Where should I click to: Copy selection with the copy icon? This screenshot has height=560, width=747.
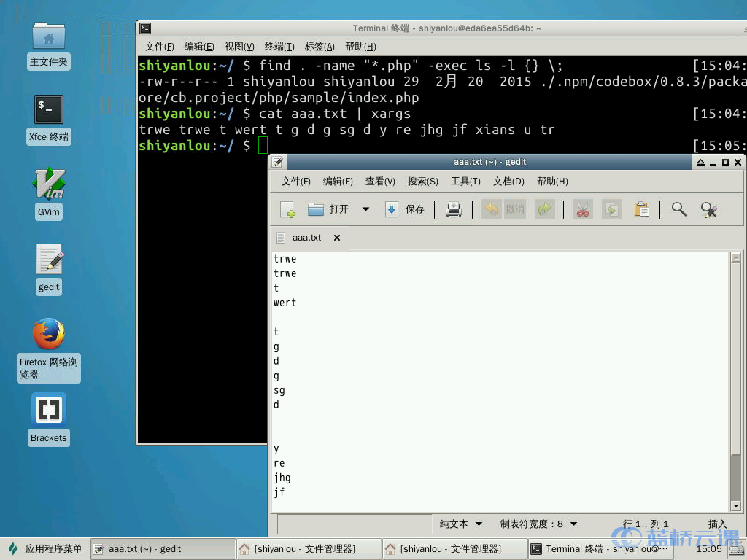(612, 209)
